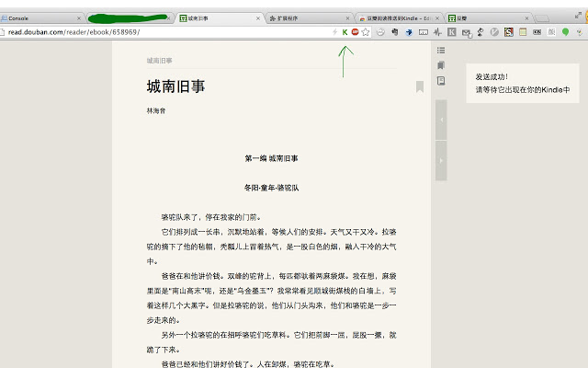This screenshot has height=368, width=588.
Task: Click the address bar URL read.douban.com
Action: (x=73, y=32)
